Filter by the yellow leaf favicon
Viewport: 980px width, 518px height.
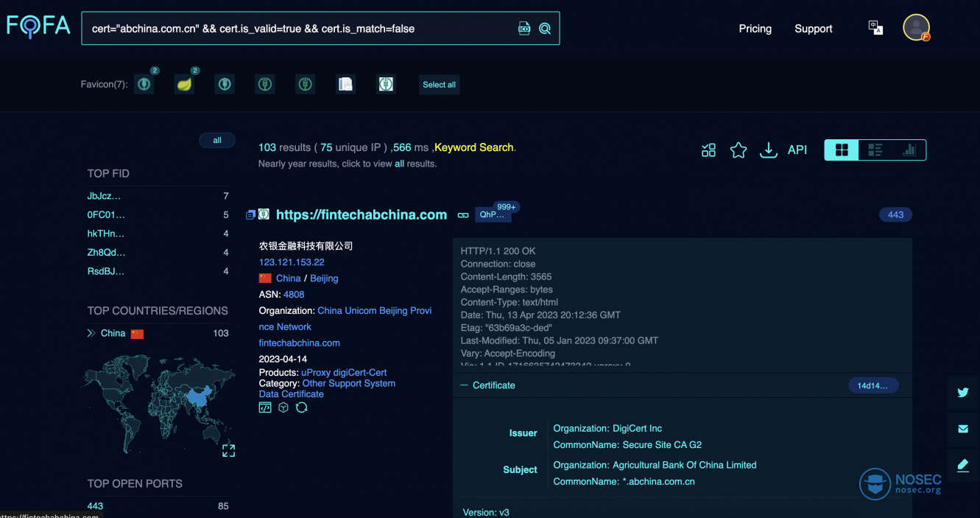point(185,84)
